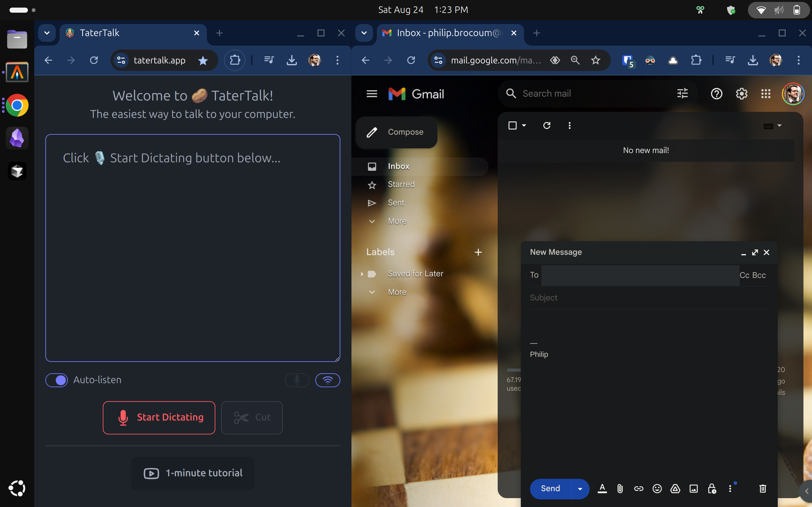Click the attach files paperclip icon
Viewport: 812px width, 507px height.
pyautogui.click(x=620, y=489)
